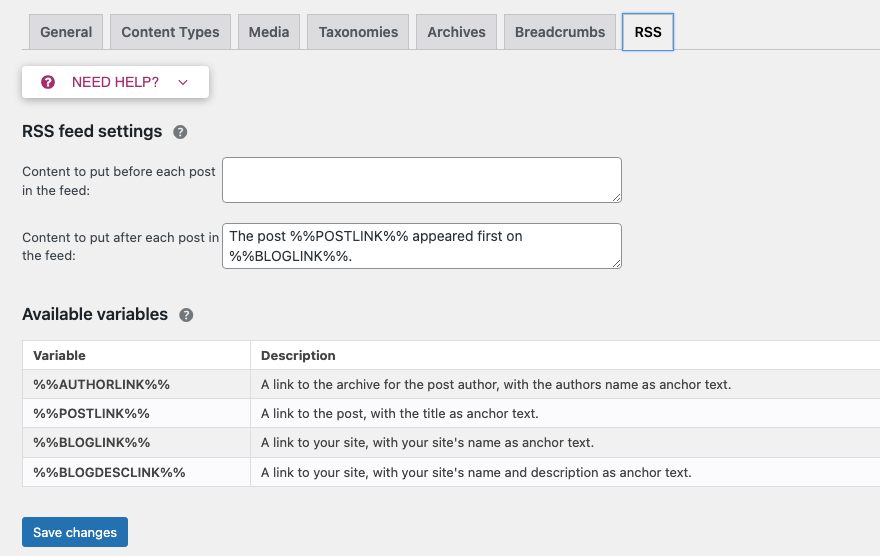Show help for RSS feed settings
Image resolution: width=880 pixels, height=556 pixels.
click(180, 132)
